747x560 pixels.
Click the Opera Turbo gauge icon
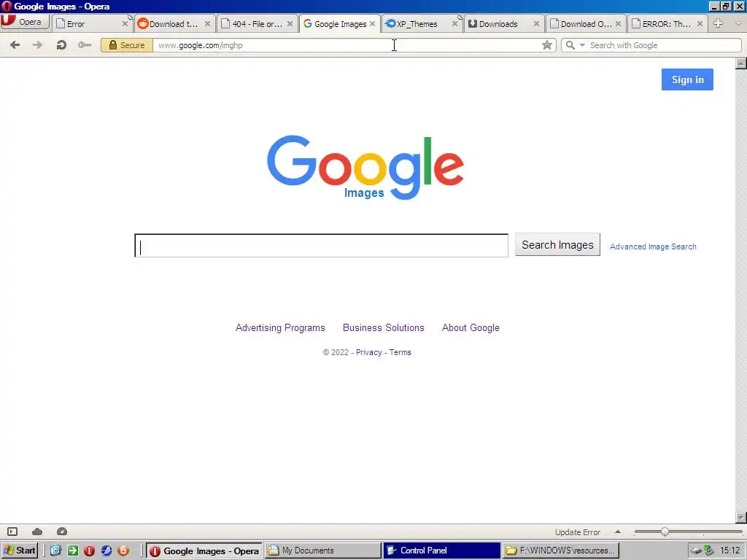coord(62,532)
